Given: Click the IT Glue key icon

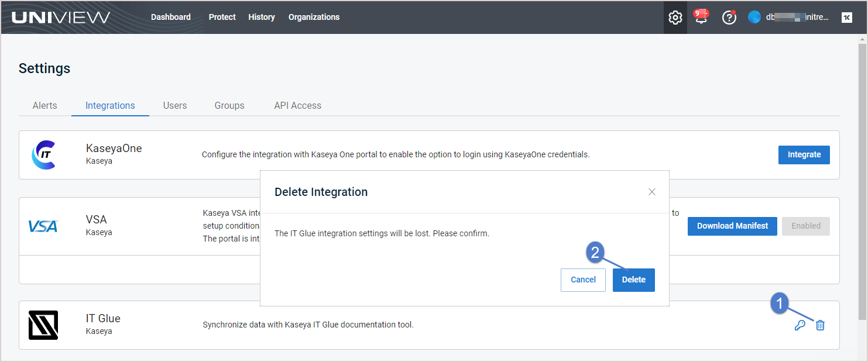Looking at the screenshot, I should click(800, 325).
